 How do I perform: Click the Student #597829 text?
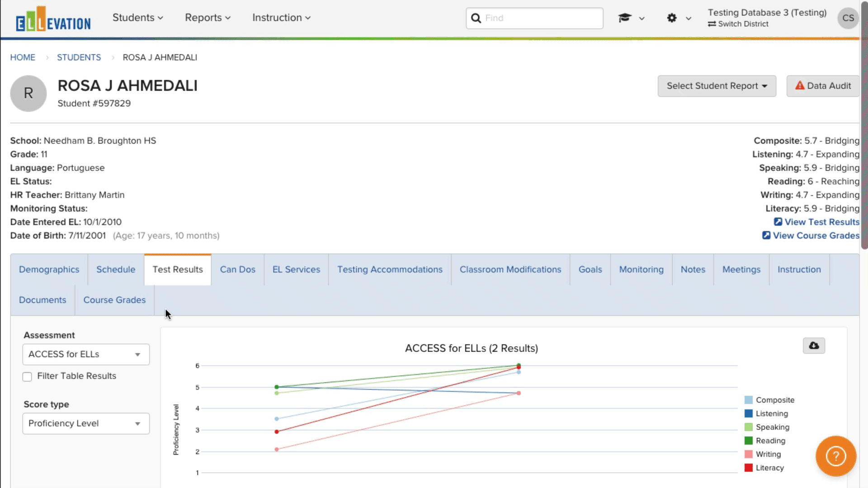click(x=94, y=103)
